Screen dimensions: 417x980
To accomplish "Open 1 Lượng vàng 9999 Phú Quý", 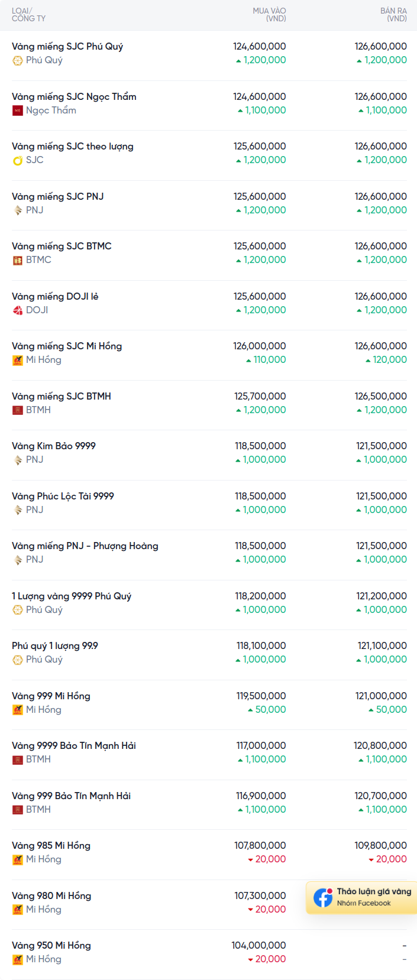I will (72, 596).
